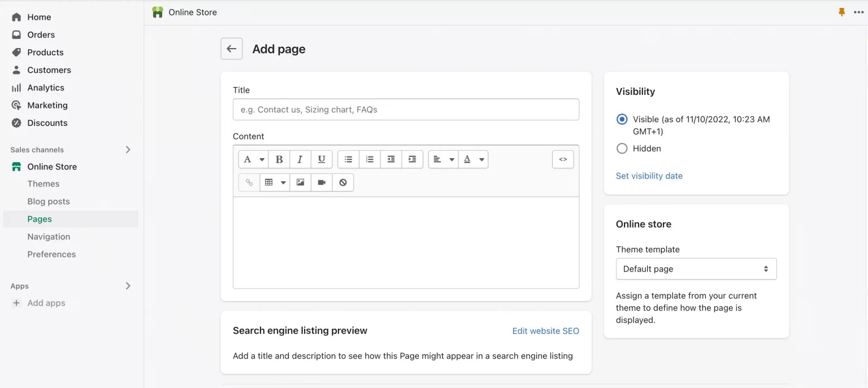Viewport: 868px width, 388px height.
Task: Click the Indent button
Action: pos(413,159)
